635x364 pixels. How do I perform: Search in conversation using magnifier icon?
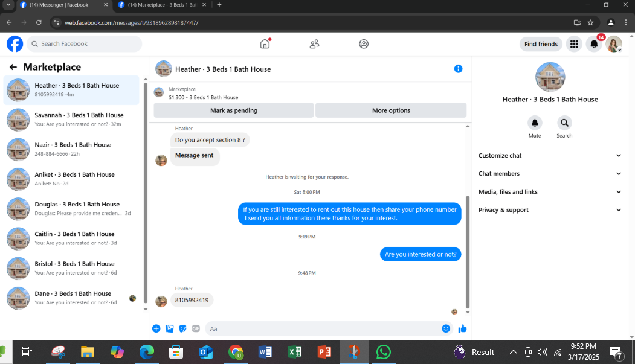click(x=564, y=123)
